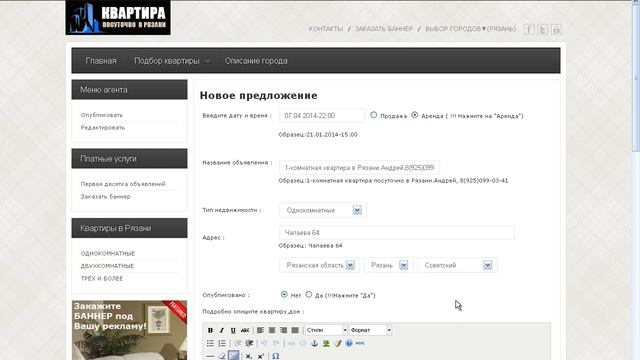
Task: Expand the 'Выбор городов' city selector
Action: (471, 29)
